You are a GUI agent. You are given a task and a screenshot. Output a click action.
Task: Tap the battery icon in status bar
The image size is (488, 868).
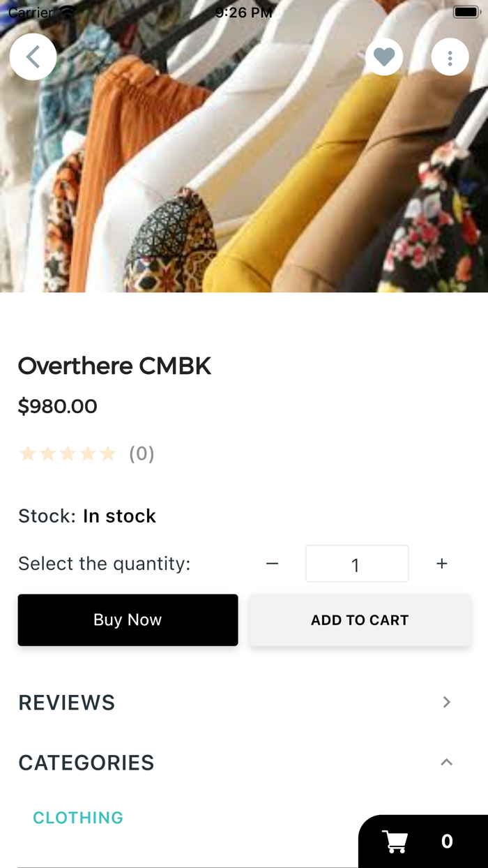(x=465, y=12)
